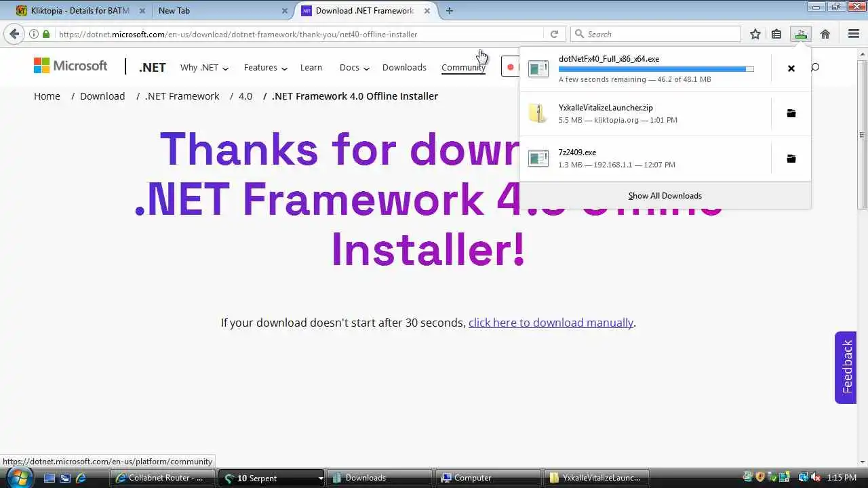Image resolution: width=868 pixels, height=488 pixels.
Task: Reload the page with the refresh icon
Action: coord(554,34)
